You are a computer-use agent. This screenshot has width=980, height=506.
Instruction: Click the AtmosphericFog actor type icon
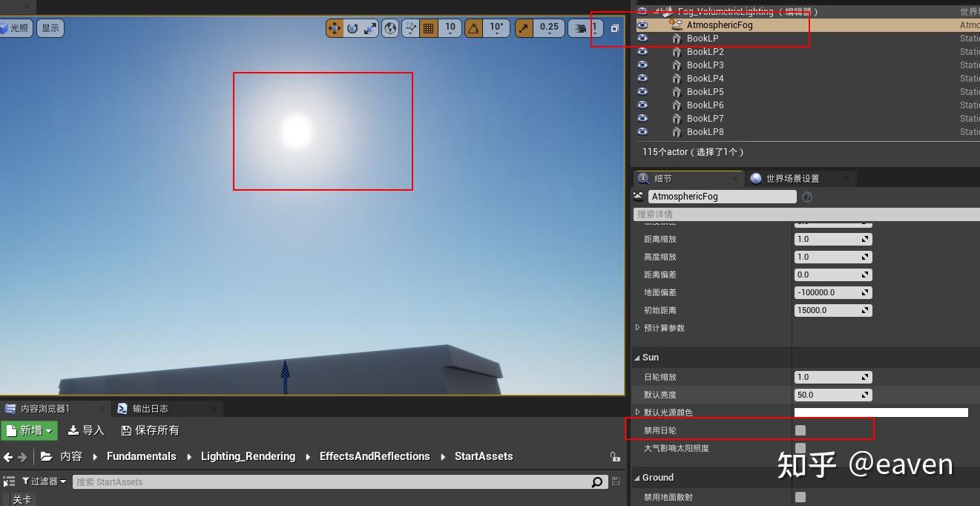click(x=676, y=24)
